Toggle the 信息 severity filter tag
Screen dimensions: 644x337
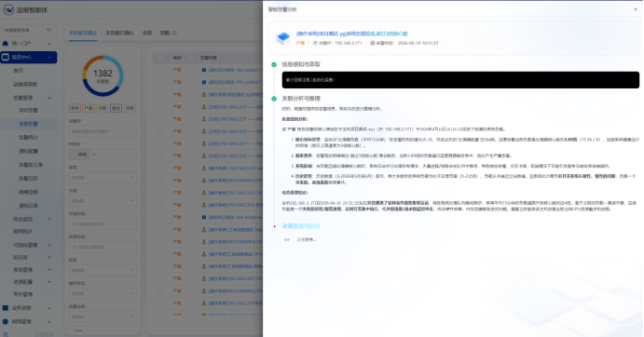click(130, 108)
